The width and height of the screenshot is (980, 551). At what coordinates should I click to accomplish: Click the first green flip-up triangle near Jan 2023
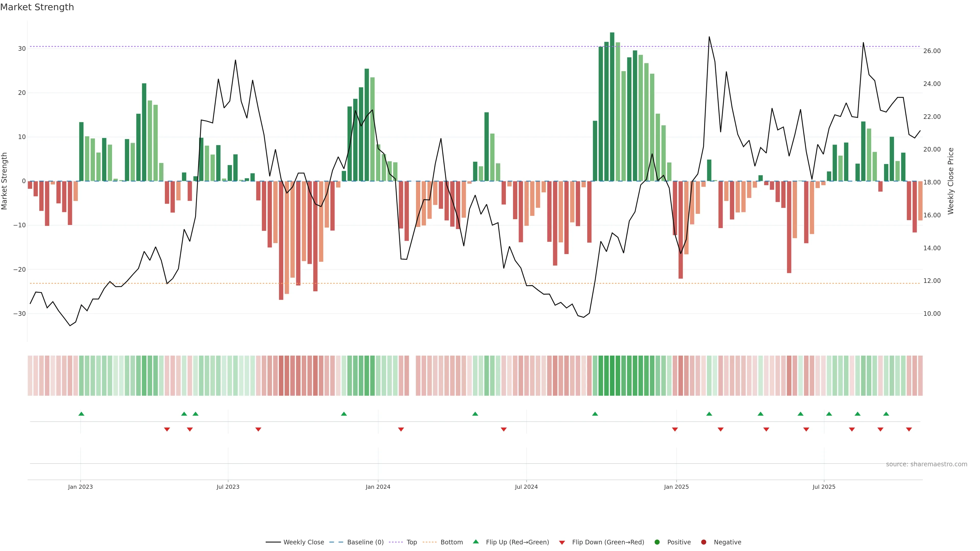pyautogui.click(x=81, y=414)
